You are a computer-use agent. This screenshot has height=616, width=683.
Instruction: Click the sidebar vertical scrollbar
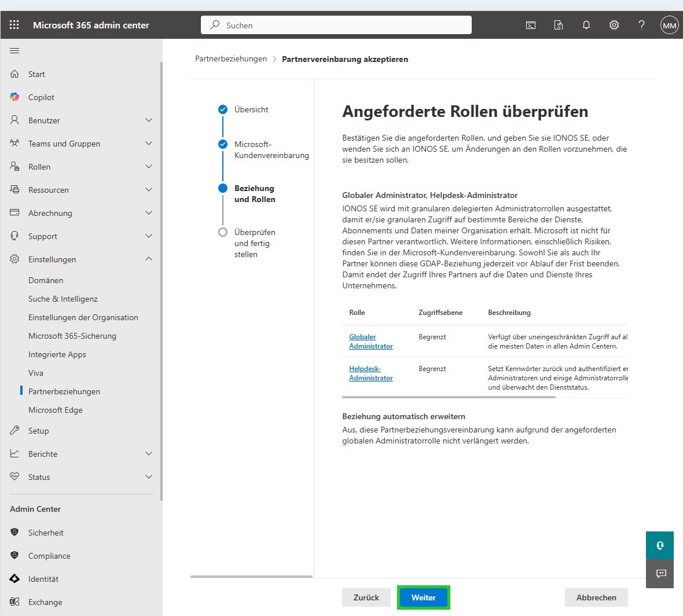coord(161,281)
